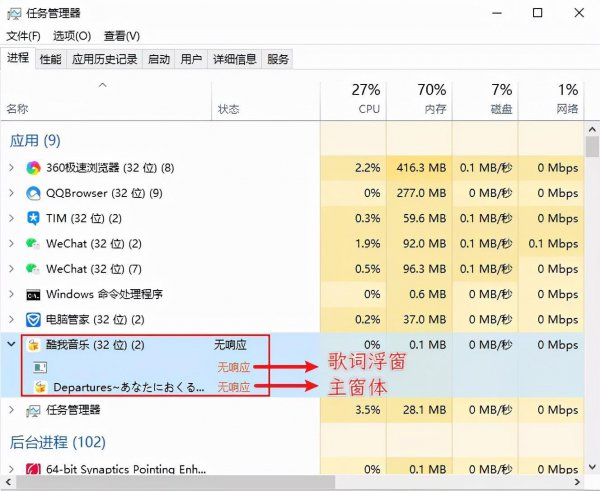Click the 360极速浏览器 app icon

(33, 168)
